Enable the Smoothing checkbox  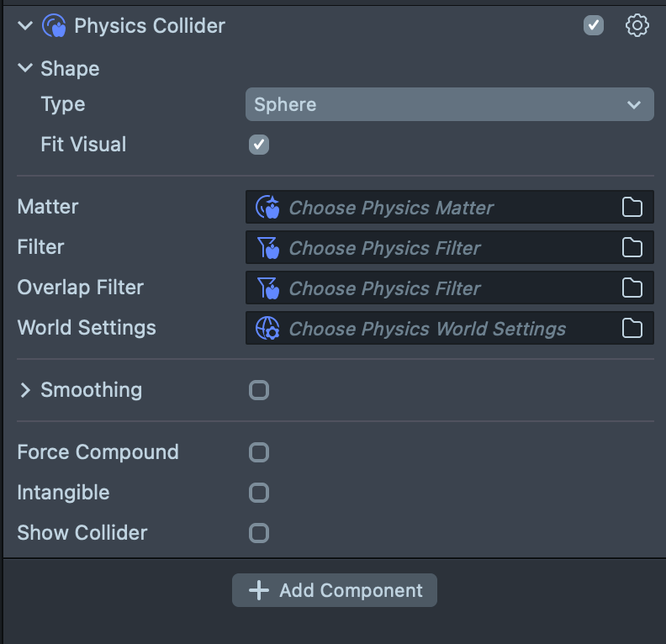click(259, 390)
